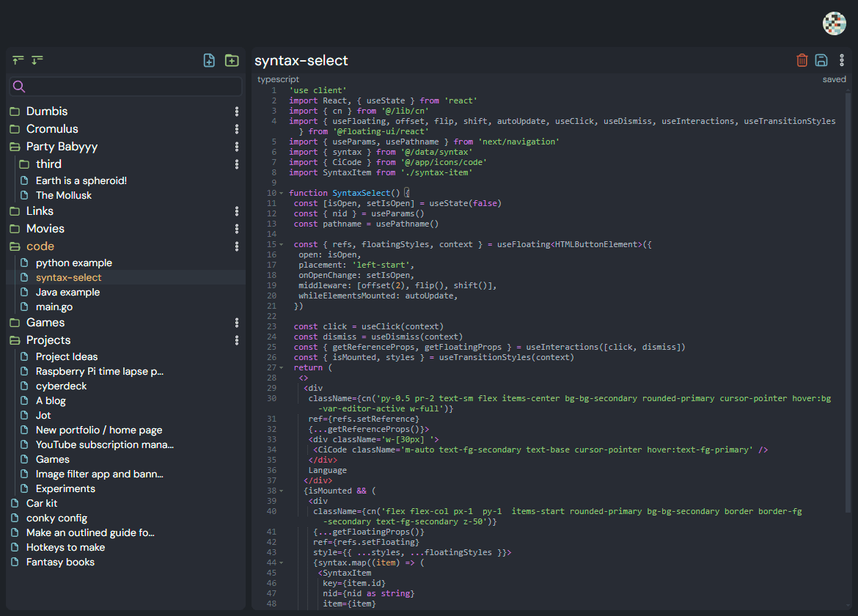The image size is (858, 616).
Task: Select the typescript language label
Action: coord(278,78)
